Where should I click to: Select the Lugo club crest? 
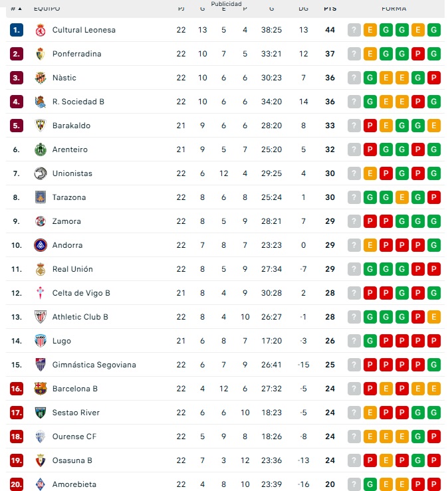[x=41, y=341]
